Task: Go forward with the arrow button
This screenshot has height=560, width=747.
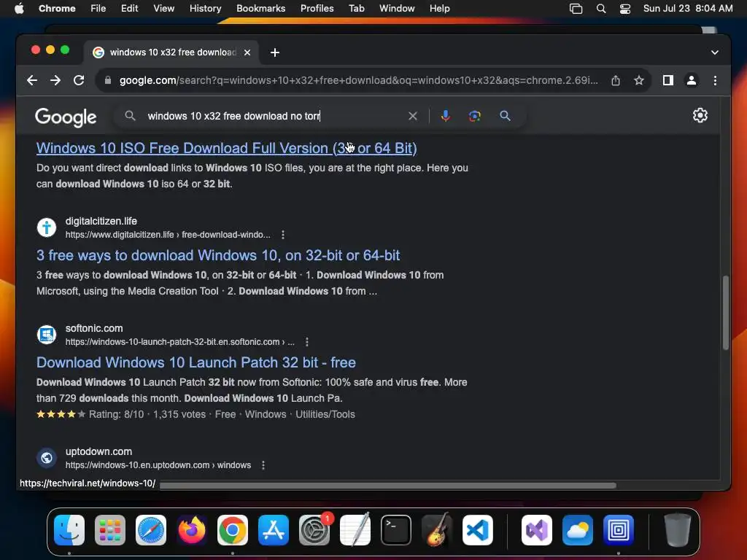Action: click(55, 80)
